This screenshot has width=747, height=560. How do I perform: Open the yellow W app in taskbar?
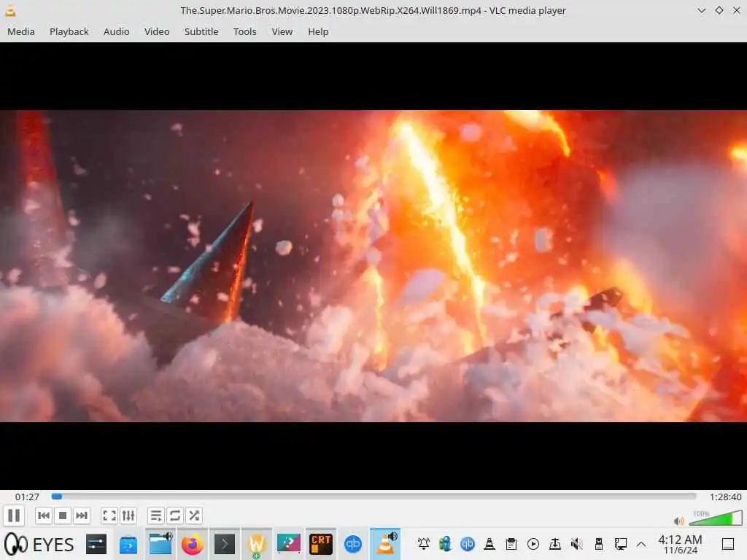tap(257, 544)
